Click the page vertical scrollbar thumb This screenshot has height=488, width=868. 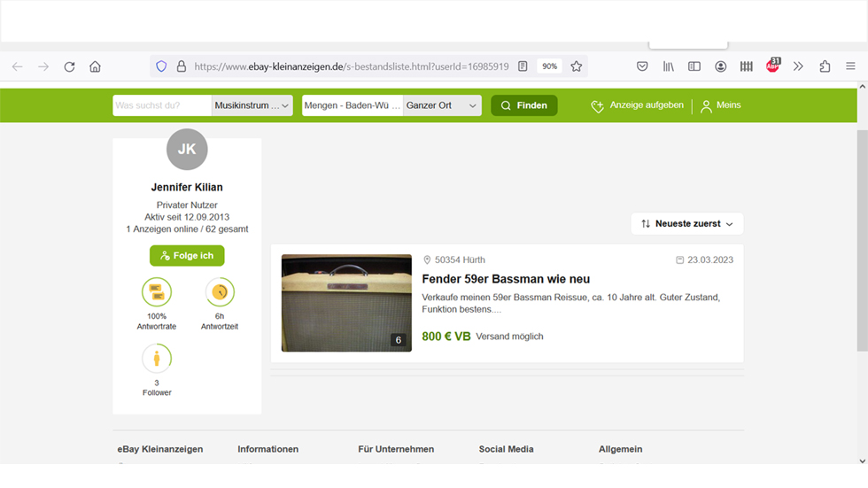[x=863, y=241]
